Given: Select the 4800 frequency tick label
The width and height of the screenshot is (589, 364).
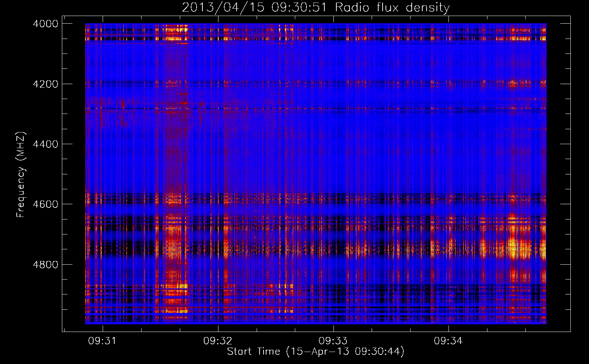Looking at the screenshot, I should pyautogui.click(x=46, y=265).
